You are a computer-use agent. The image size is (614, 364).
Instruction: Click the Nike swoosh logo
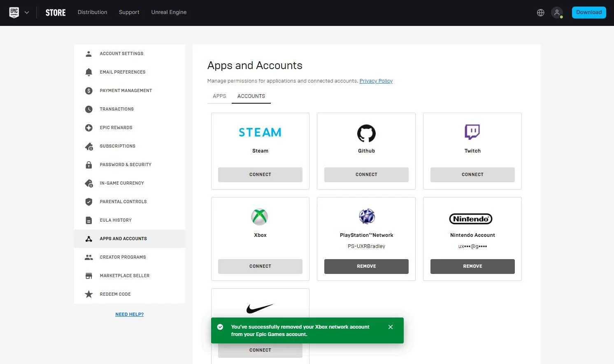260,308
